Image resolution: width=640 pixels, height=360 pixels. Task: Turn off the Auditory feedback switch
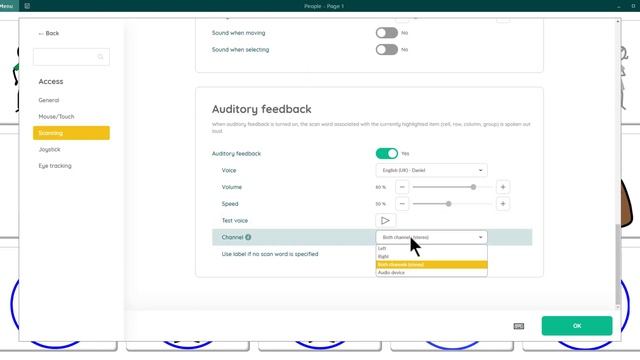pyautogui.click(x=387, y=153)
